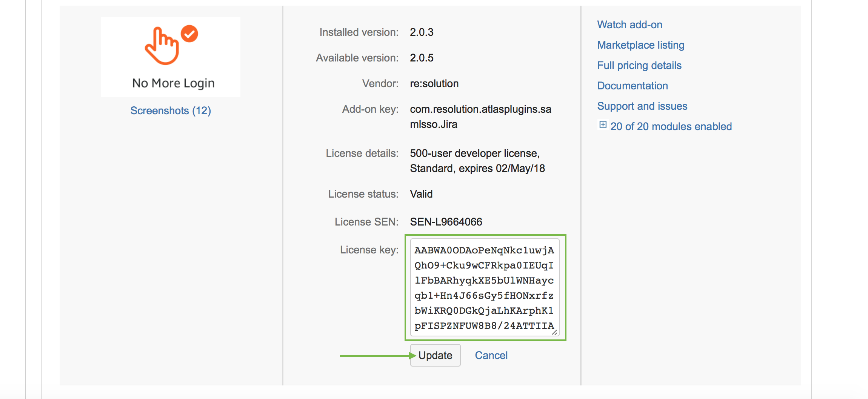This screenshot has height=399, width=868.
Task: Open the Marketplace listing page
Action: tap(640, 45)
